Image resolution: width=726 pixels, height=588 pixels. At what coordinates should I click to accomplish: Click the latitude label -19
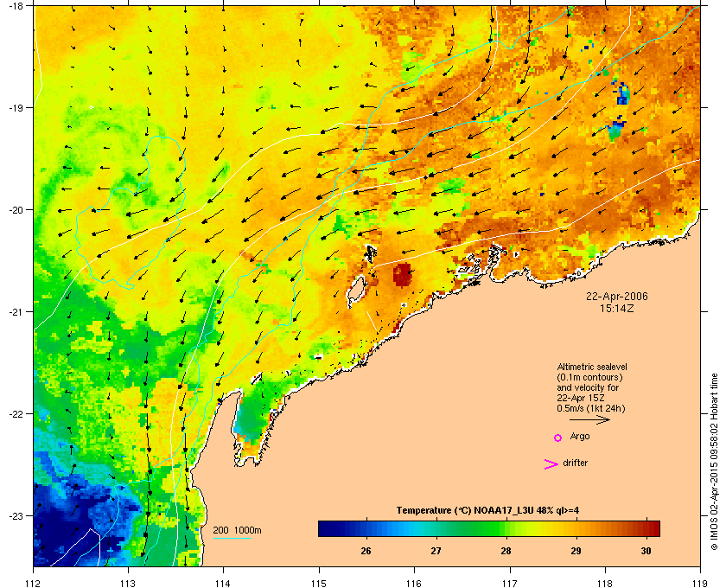(16, 108)
